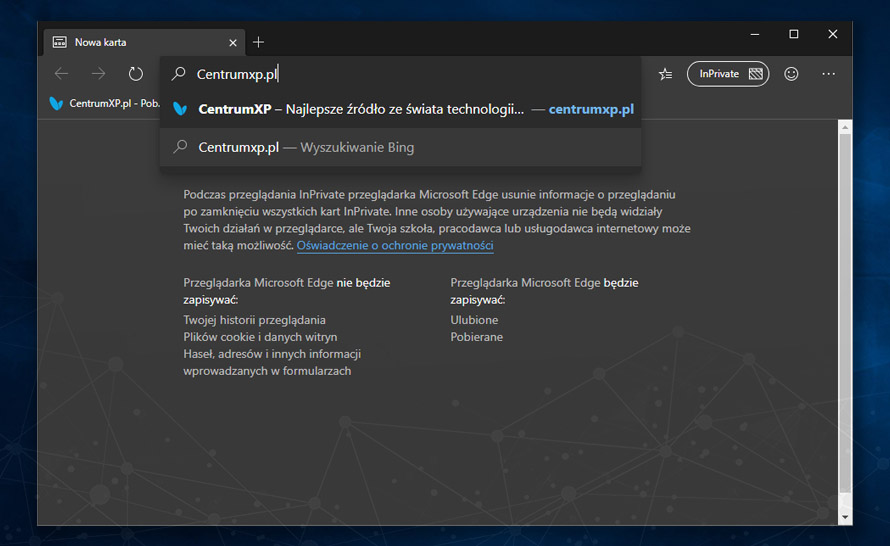Minimize the browser window
This screenshot has height=546, width=890.
tap(755, 34)
